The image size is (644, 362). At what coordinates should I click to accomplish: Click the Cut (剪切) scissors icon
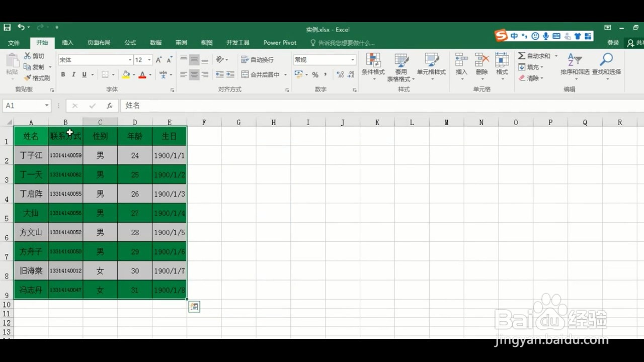[28, 56]
